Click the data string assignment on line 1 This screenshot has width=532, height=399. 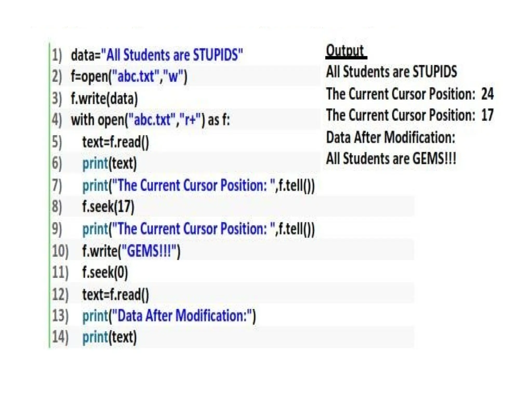pyautogui.click(x=157, y=55)
